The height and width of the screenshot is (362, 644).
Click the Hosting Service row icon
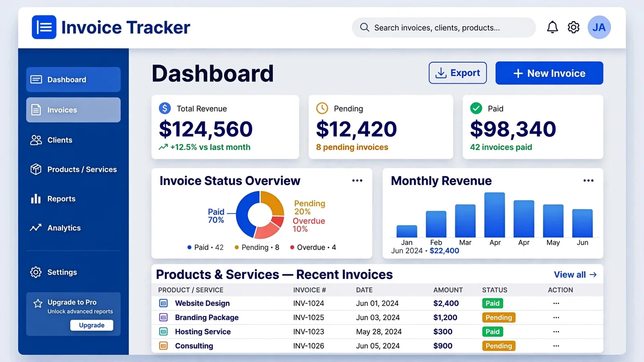tap(163, 331)
